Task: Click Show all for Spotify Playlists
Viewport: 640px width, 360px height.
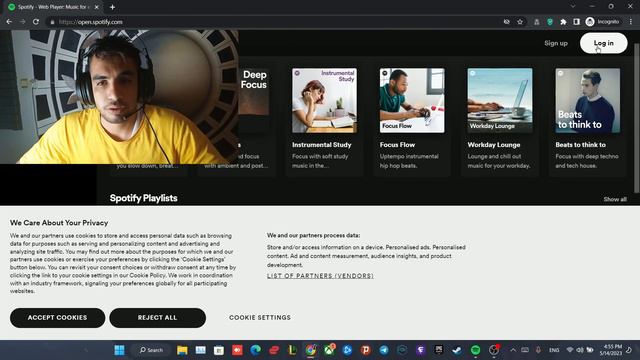Action: (x=615, y=199)
